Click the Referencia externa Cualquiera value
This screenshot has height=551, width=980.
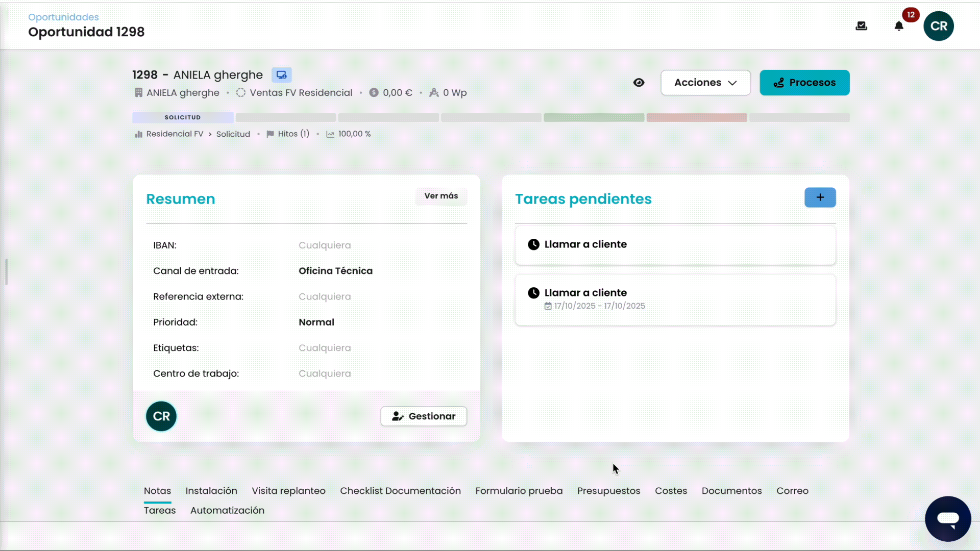(x=325, y=297)
